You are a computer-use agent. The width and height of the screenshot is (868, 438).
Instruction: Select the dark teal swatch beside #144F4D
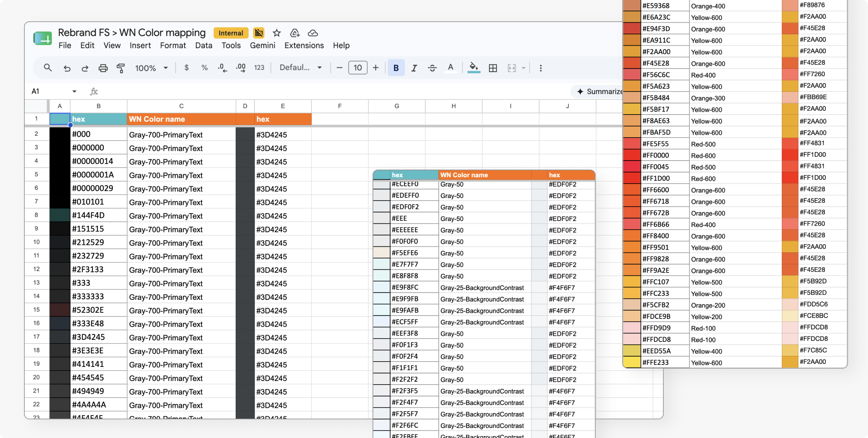[60, 215]
